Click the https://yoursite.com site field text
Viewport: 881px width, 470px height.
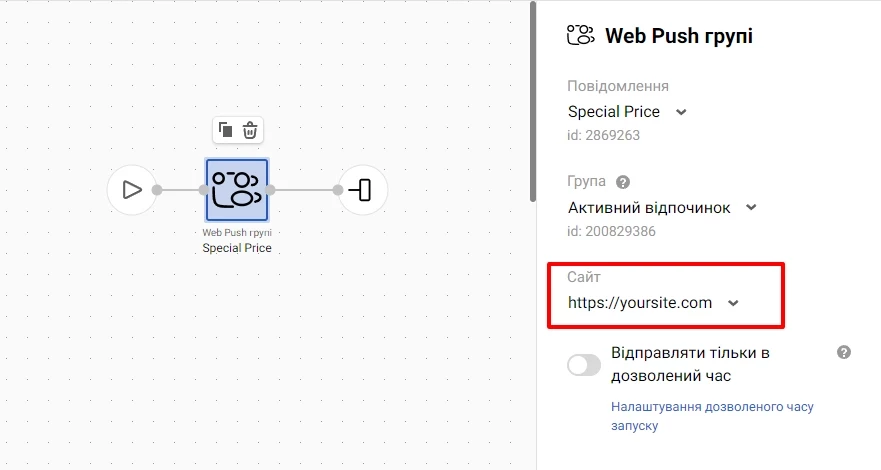(x=640, y=303)
